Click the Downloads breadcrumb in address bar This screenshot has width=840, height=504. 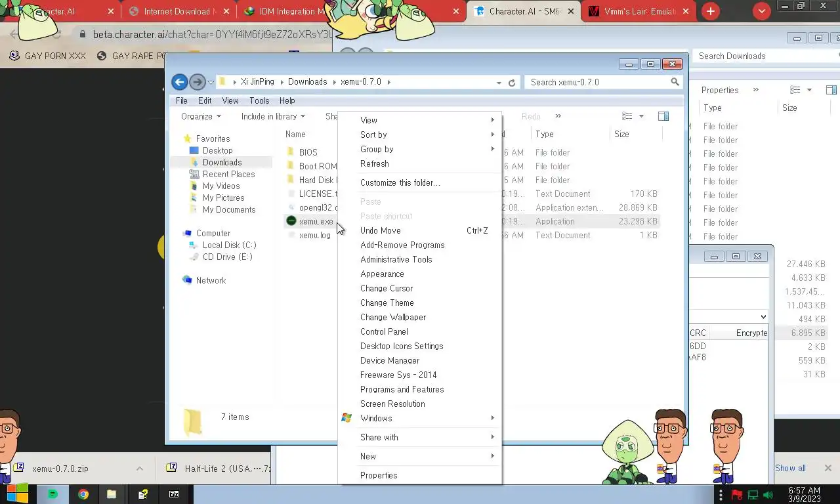click(x=307, y=82)
